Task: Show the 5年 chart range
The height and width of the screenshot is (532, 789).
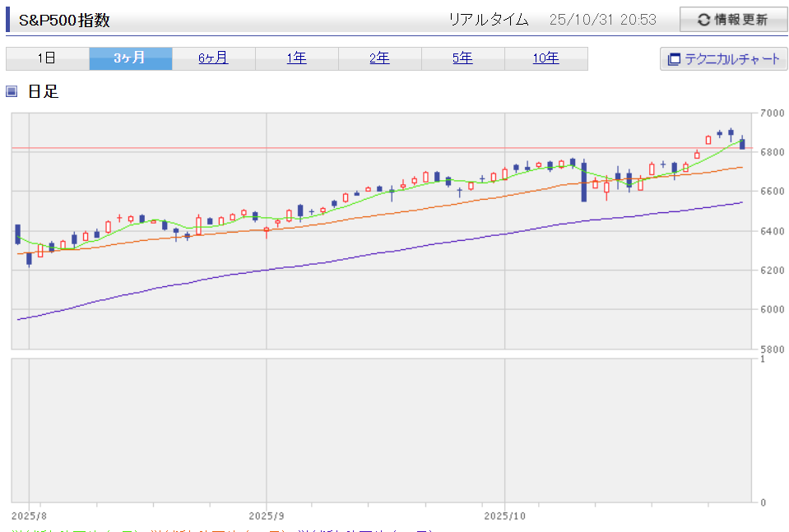Action: pos(462,58)
